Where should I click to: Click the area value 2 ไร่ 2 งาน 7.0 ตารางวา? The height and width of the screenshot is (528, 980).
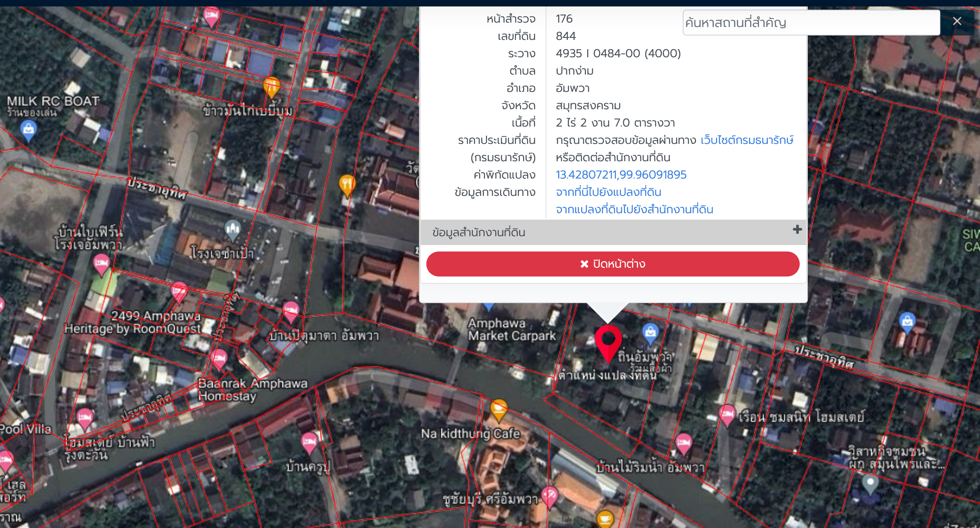click(615, 123)
